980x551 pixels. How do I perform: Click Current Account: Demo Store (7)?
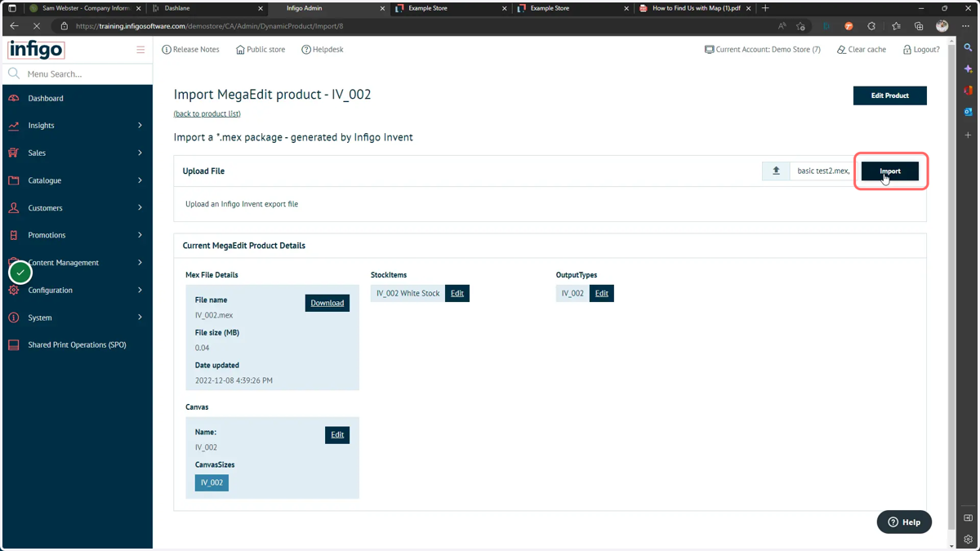click(763, 50)
